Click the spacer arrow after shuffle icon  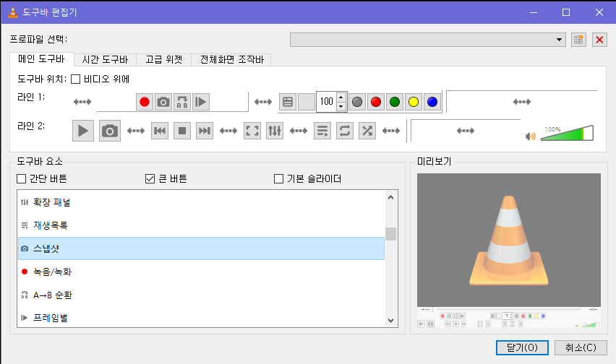click(x=391, y=131)
